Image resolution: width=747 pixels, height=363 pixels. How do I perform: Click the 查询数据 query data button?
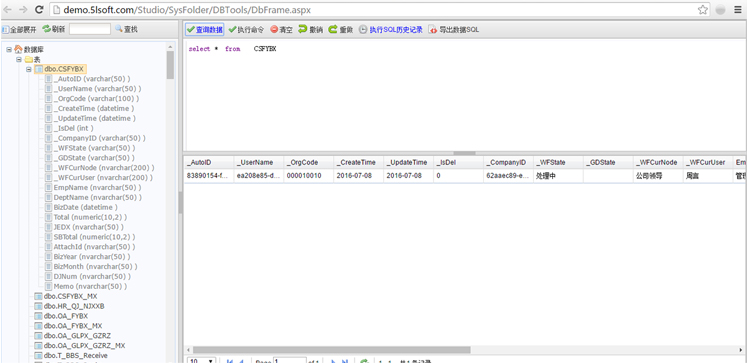(x=204, y=30)
